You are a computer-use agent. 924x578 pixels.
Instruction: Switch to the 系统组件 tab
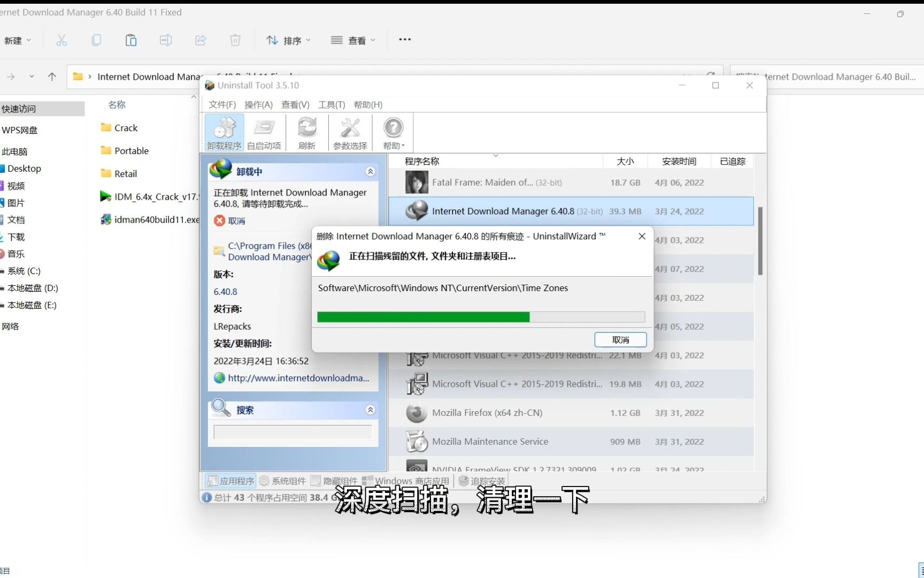(283, 481)
